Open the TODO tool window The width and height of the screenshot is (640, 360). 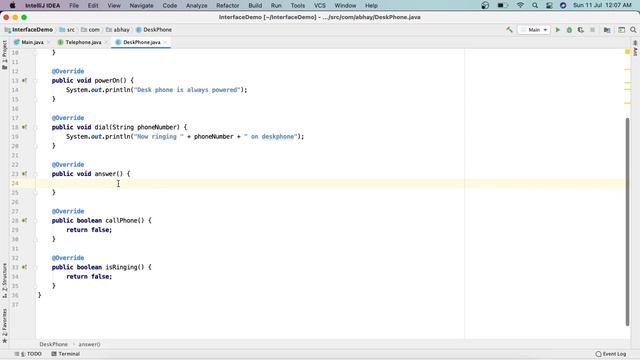coord(28,354)
